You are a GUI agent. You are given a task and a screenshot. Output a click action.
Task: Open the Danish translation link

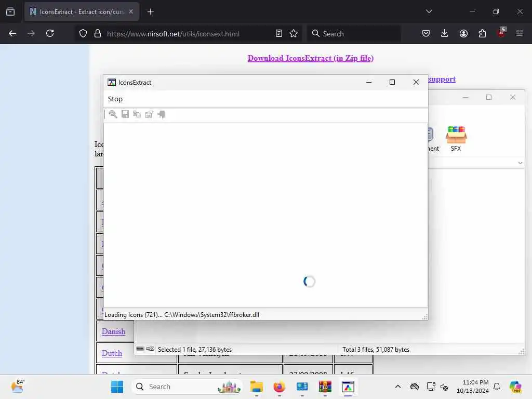pos(113,331)
